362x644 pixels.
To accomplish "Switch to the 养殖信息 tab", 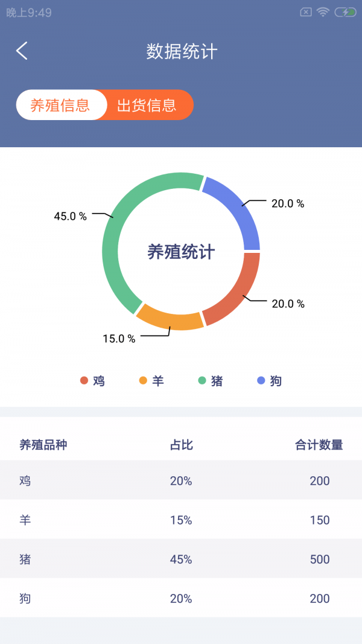I will pyautogui.click(x=62, y=105).
